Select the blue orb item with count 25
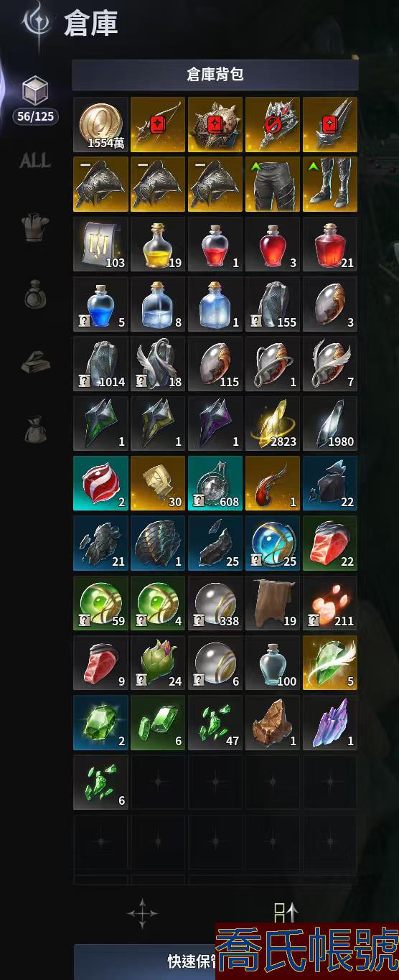The width and height of the screenshot is (399, 980). point(273,543)
